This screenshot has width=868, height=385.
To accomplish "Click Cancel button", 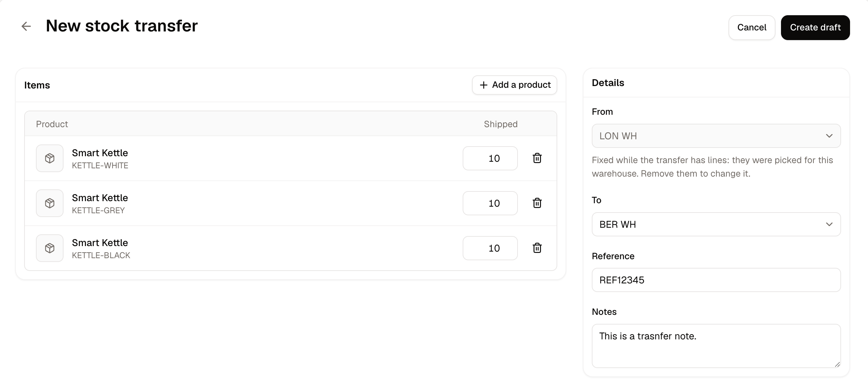I will pyautogui.click(x=752, y=28).
